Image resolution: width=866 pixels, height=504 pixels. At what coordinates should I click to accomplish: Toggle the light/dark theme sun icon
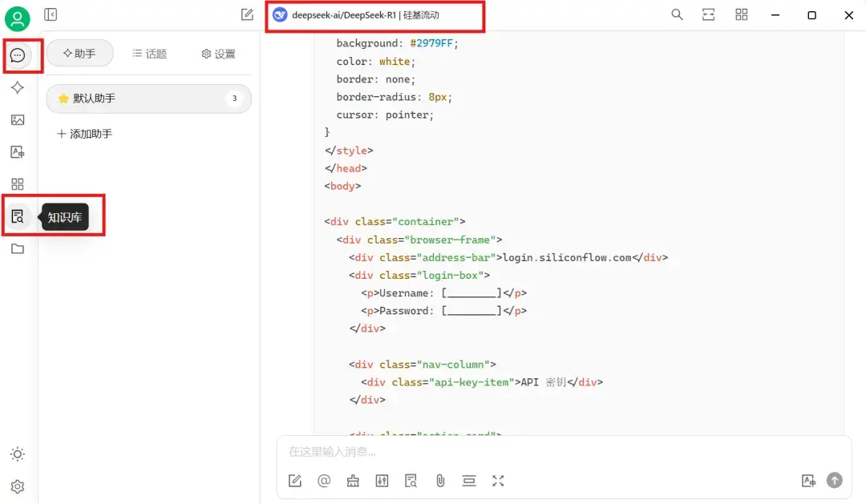click(18, 454)
